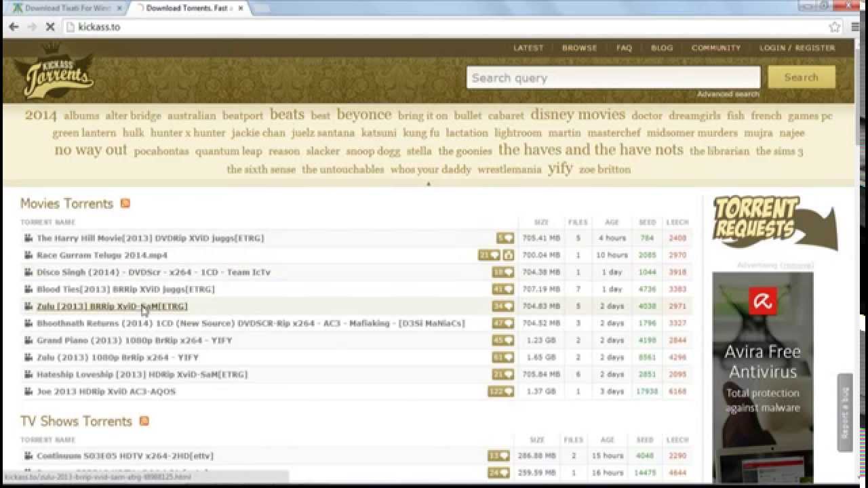Open Bhoothnath Returns (2014) torrent link
This screenshot has width=868, height=488.
click(251, 323)
